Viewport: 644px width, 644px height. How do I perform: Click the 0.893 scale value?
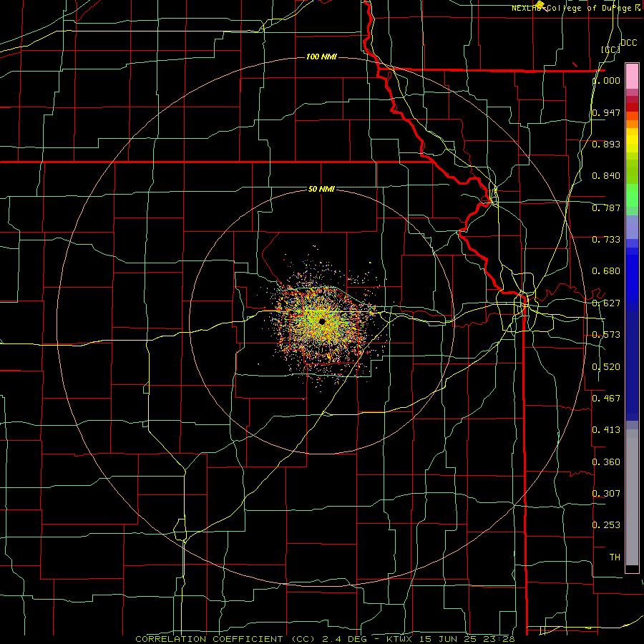tap(606, 144)
